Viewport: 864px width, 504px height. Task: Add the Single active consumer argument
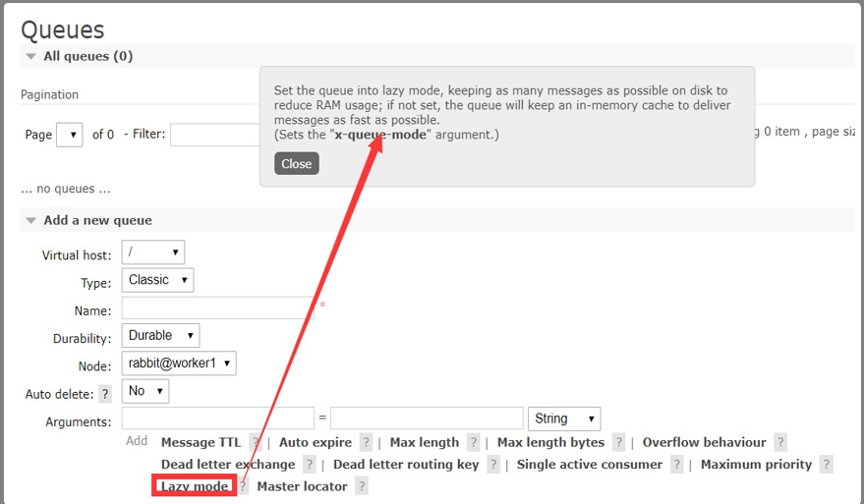click(x=590, y=465)
